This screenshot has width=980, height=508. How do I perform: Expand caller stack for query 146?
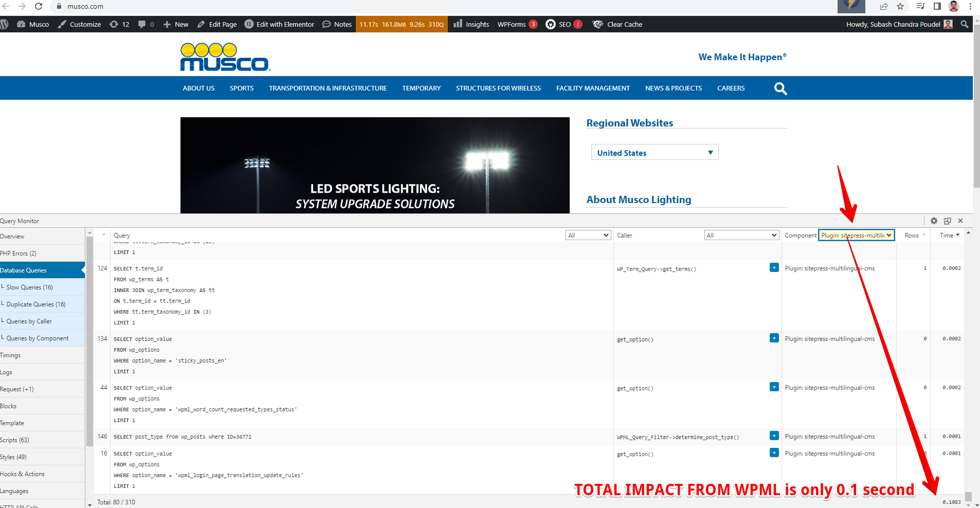[774, 436]
